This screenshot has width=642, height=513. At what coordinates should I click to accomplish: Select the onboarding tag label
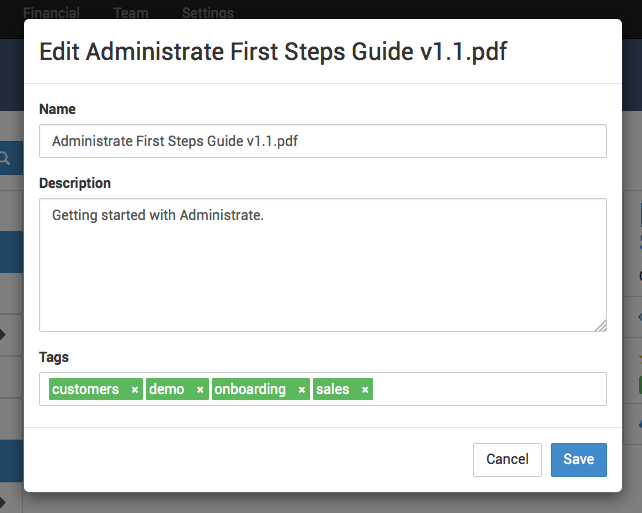point(250,389)
